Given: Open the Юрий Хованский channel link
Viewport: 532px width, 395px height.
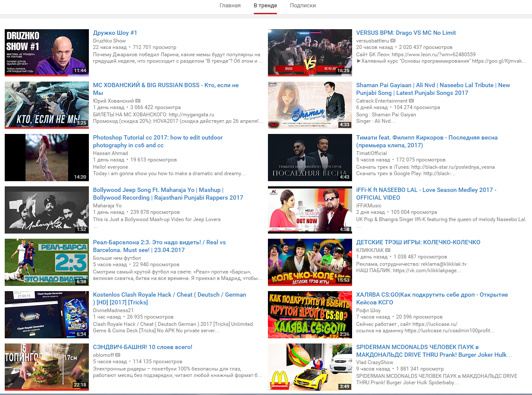Looking at the screenshot, I should (113, 100).
